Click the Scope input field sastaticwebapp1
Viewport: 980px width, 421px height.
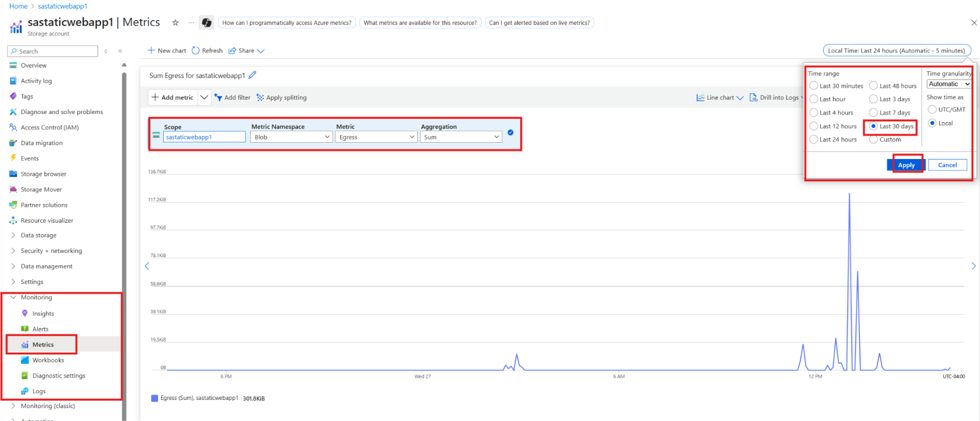(x=204, y=137)
